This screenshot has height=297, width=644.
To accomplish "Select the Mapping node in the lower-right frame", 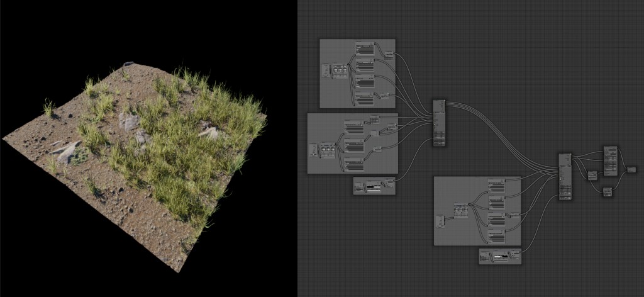I will (461, 210).
